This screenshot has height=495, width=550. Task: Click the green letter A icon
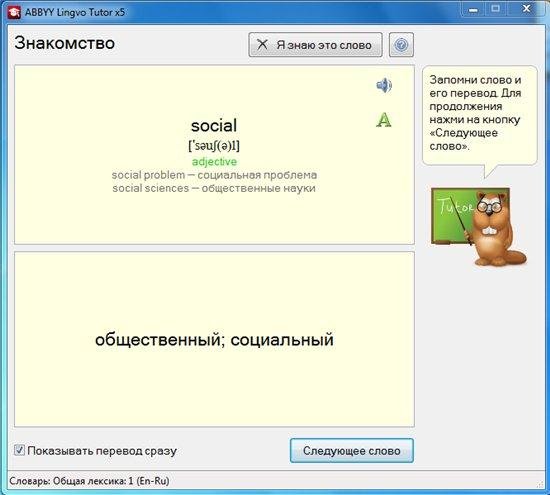coord(384,120)
